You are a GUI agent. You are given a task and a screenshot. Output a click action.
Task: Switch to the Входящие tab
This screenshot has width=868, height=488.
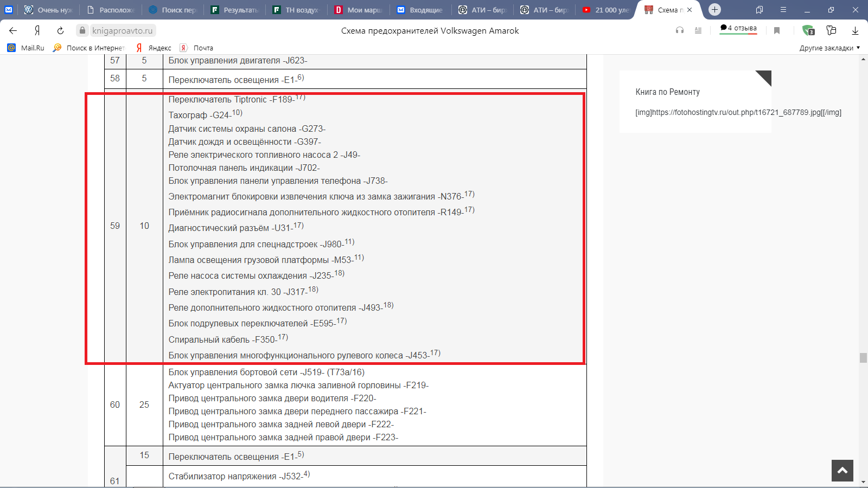420,10
